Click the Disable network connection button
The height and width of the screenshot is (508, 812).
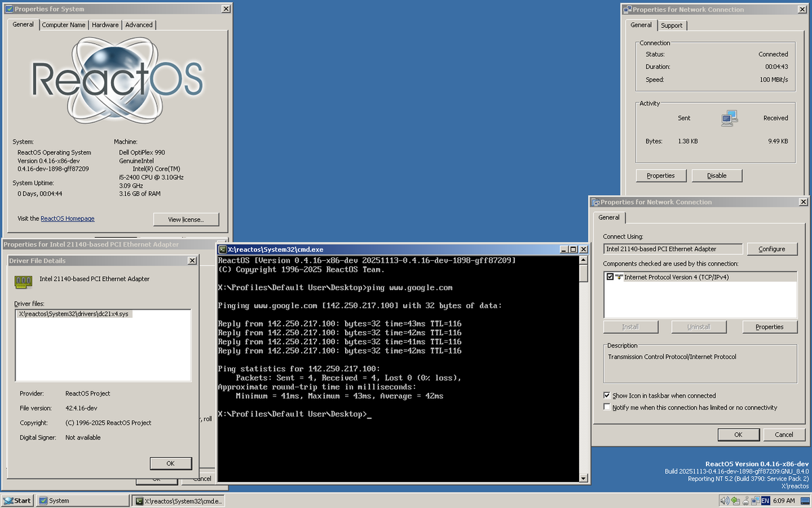(x=717, y=175)
